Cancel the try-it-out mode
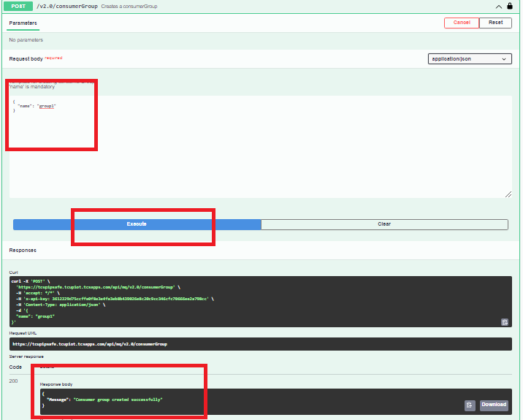 (x=462, y=23)
